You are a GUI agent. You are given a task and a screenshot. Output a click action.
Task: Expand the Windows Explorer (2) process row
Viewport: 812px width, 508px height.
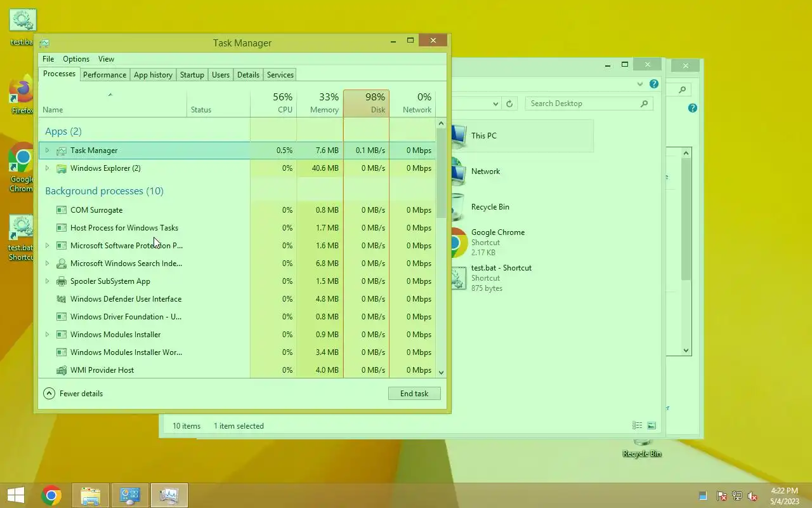point(47,168)
